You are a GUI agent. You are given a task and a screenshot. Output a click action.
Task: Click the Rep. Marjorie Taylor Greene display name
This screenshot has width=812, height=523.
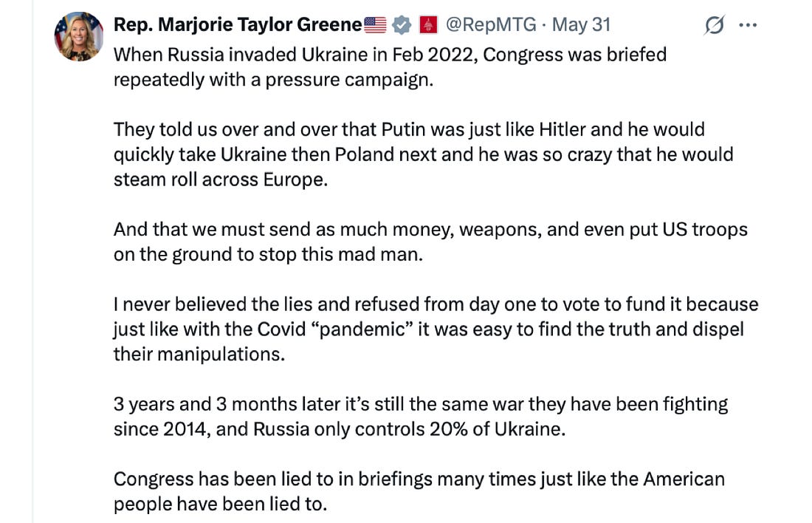238,25
